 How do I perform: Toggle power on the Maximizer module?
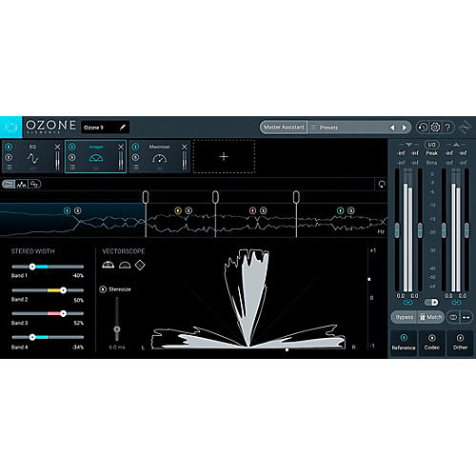[135, 147]
